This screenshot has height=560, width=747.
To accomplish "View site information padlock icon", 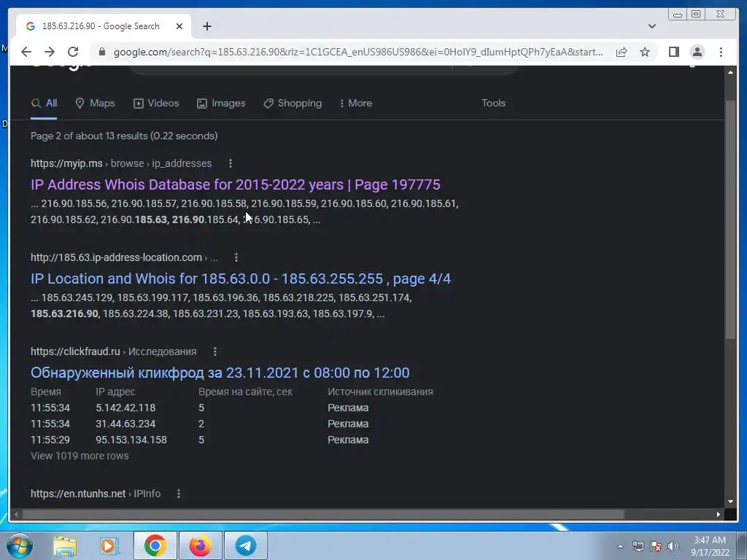I will coord(101,52).
